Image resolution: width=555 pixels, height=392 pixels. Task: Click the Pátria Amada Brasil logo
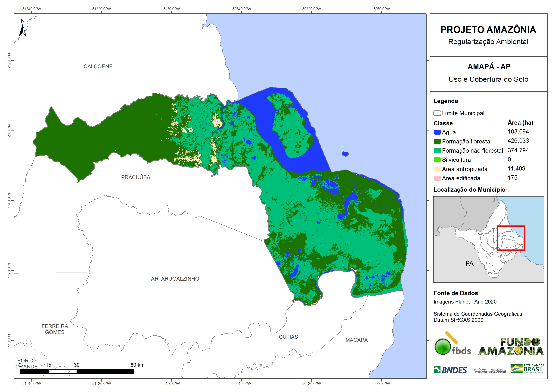tap(527, 369)
